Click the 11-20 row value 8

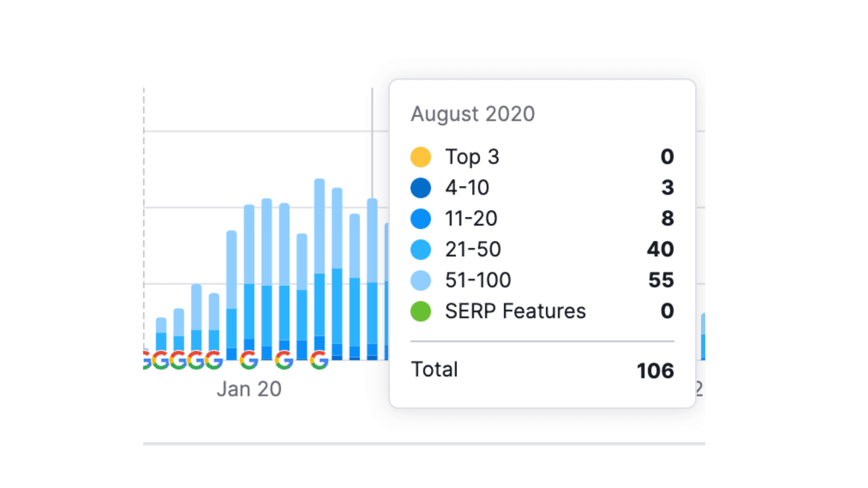point(668,219)
